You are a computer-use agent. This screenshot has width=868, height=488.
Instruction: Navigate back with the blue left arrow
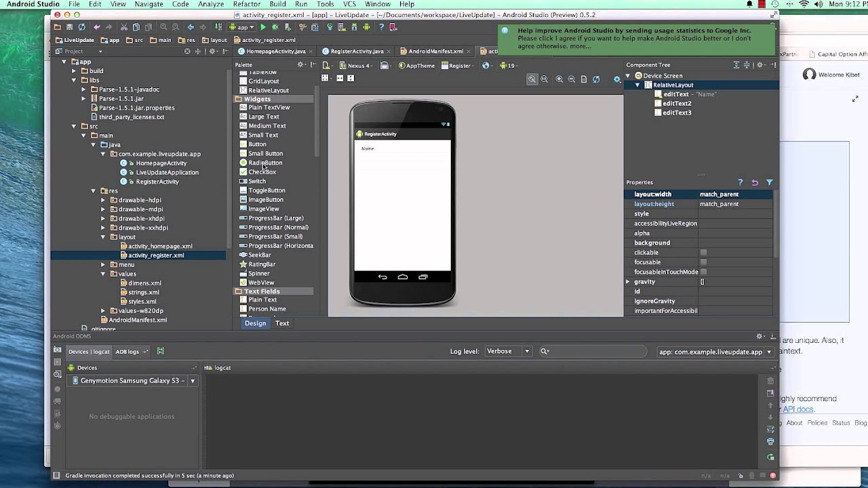click(191, 27)
